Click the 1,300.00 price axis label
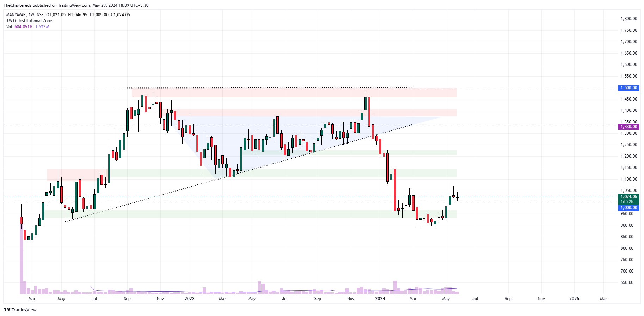Image resolution: width=644 pixels, height=316 pixels. coord(629,133)
